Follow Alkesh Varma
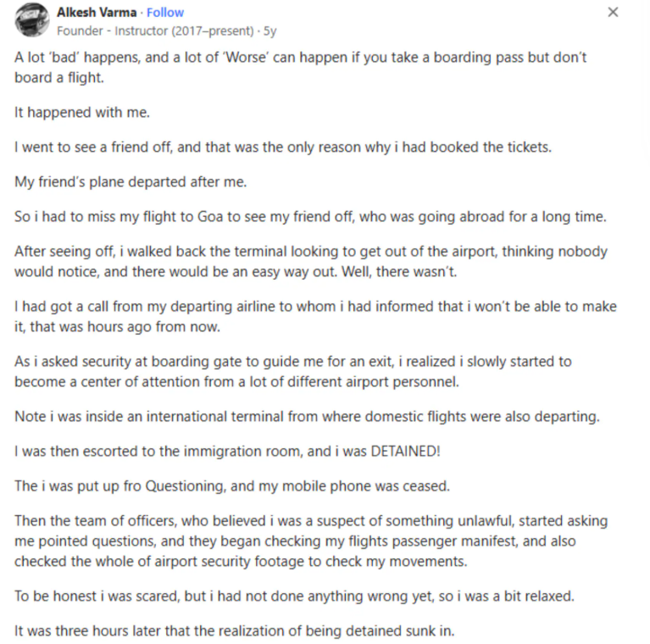Viewport: 650px width, 644px height. tap(165, 13)
